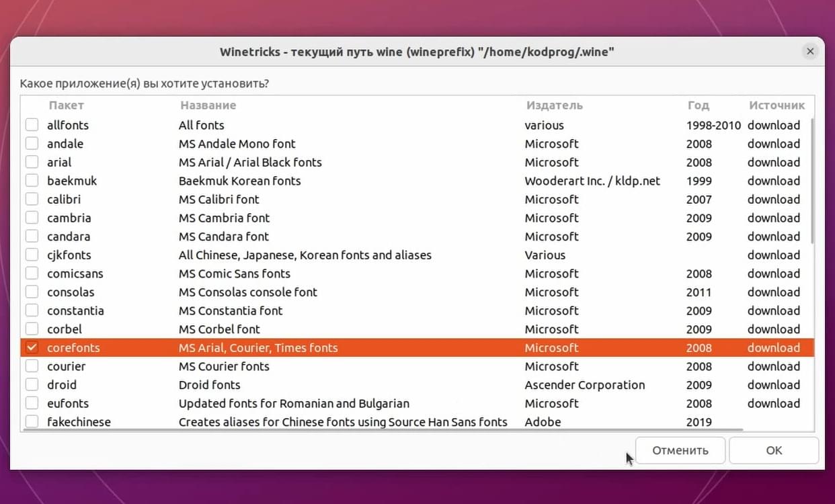Sort by the Пакет column header
The height and width of the screenshot is (504, 835).
pyautogui.click(x=66, y=106)
